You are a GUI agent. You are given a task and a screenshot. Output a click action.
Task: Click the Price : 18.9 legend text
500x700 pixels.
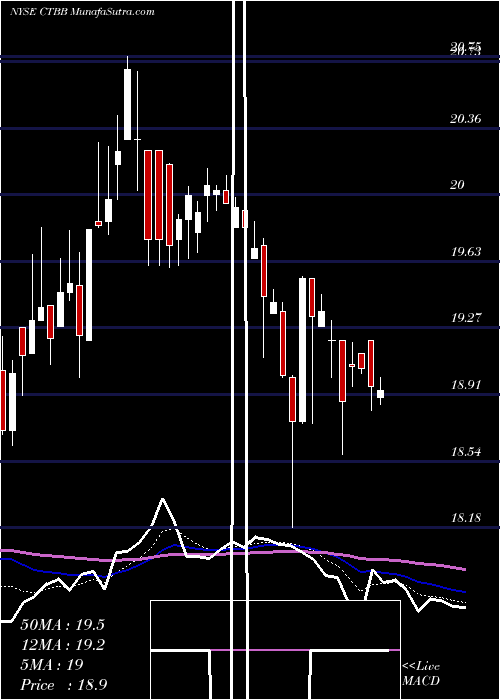pyautogui.click(x=63, y=685)
